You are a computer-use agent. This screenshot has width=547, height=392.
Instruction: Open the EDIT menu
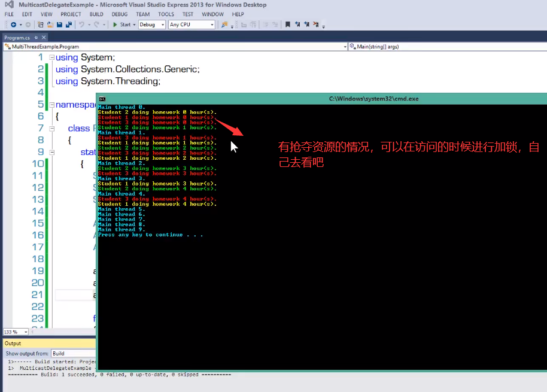pos(27,14)
